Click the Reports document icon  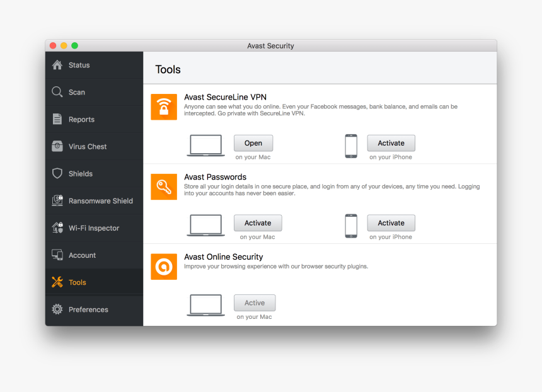[x=57, y=119]
